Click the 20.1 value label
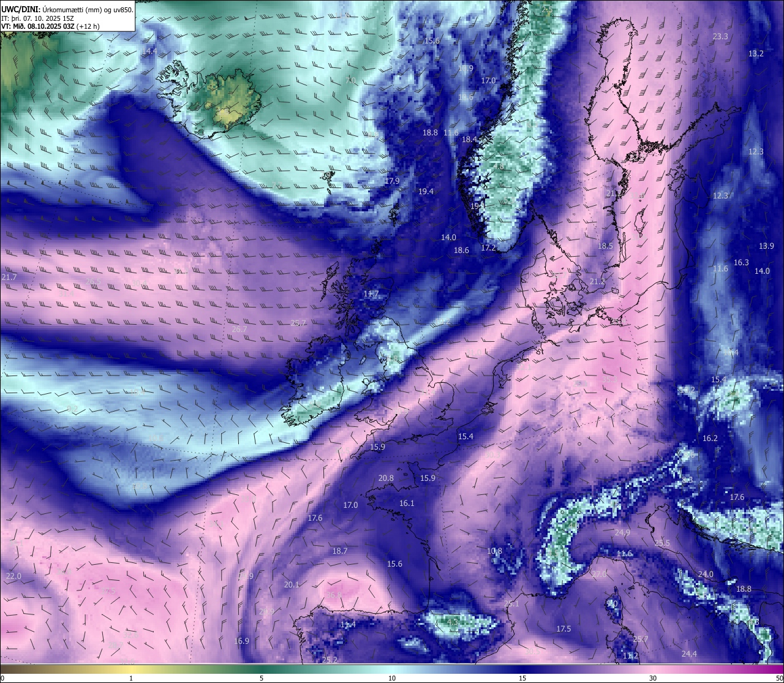 tap(292, 584)
